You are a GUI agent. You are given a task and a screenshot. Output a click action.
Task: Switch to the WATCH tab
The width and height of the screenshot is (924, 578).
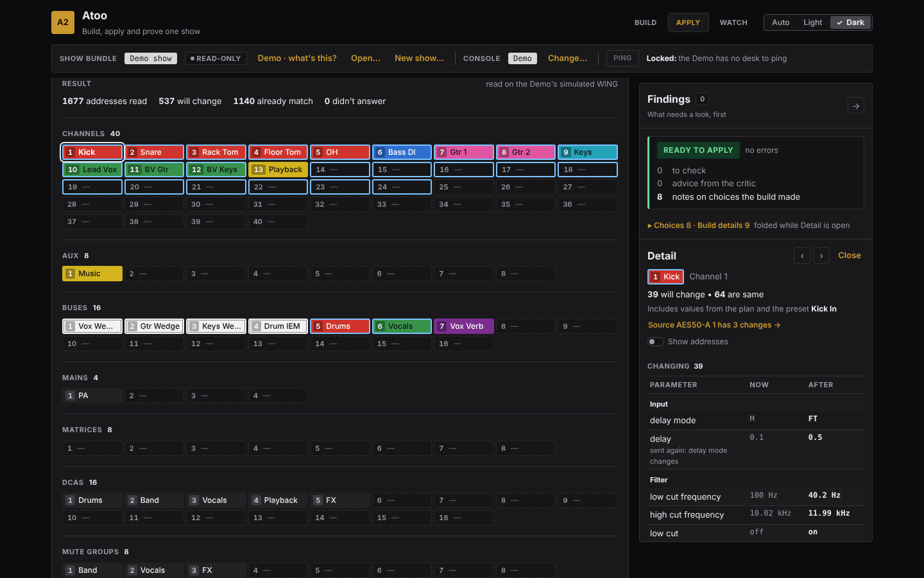click(x=733, y=22)
